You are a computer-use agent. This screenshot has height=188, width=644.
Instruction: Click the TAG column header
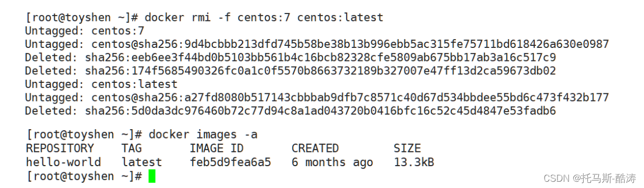click(x=132, y=148)
